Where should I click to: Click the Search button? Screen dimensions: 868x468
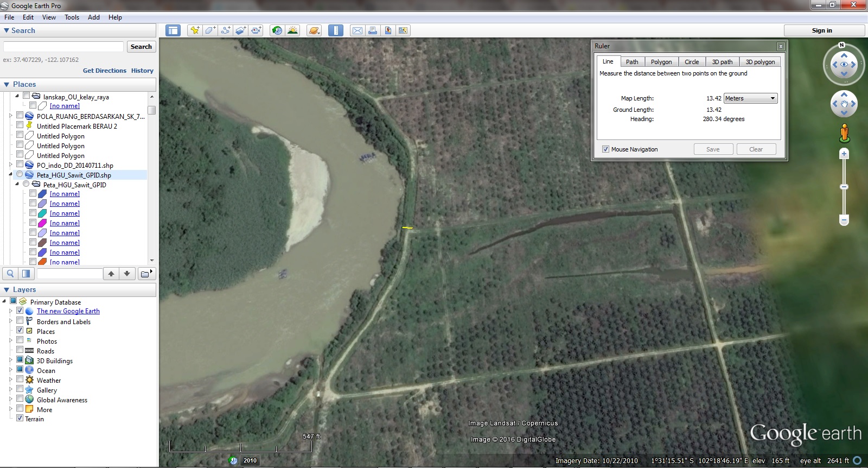(141, 47)
